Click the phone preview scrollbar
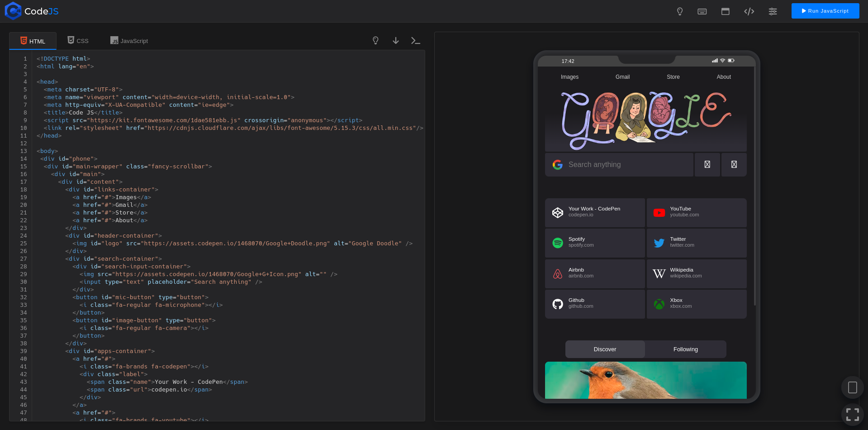Viewport: 868px width, 430px height. point(754,186)
